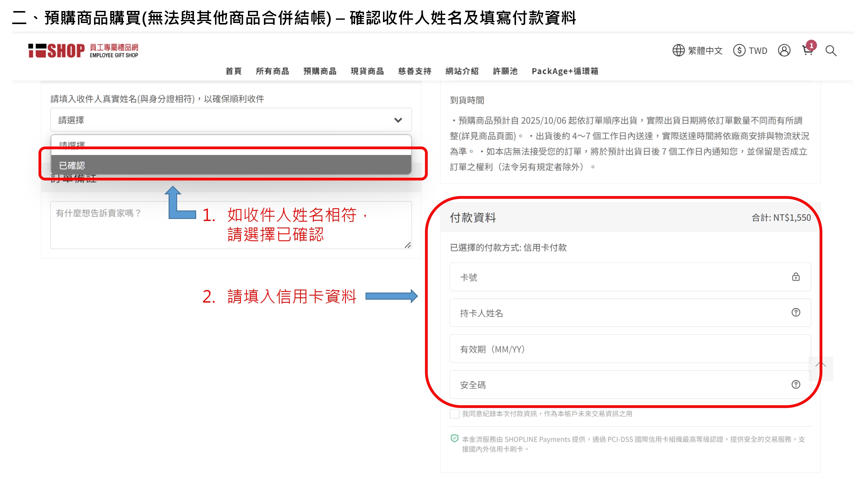Image resolution: width=868 pixels, height=488 pixels.
Task: Click the lock icon in card number field
Action: click(x=796, y=277)
